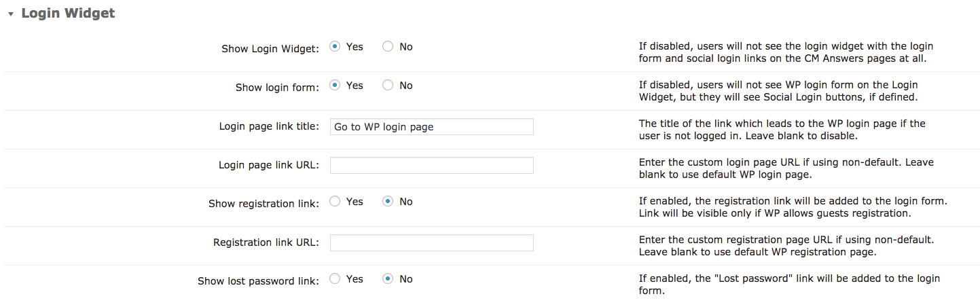Click the Registration link URL input box
This screenshot has height=307, width=980.
pyautogui.click(x=431, y=243)
